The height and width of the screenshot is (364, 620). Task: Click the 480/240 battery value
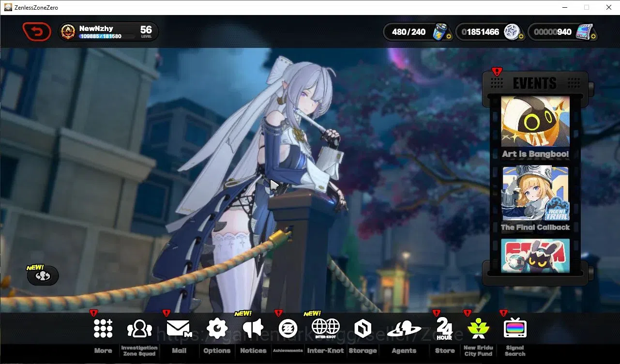408,32
